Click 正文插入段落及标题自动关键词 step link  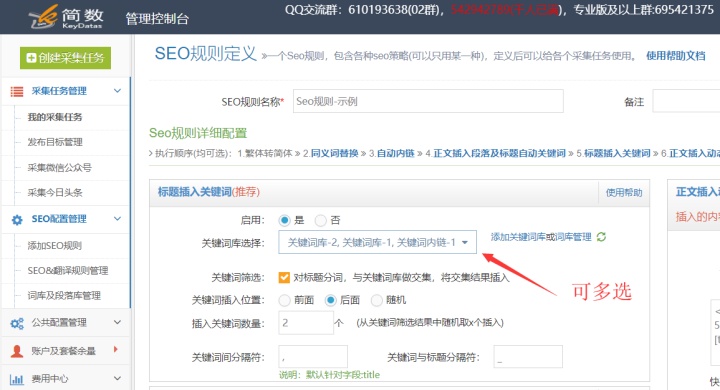pyautogui.click(x=500, y=153)
